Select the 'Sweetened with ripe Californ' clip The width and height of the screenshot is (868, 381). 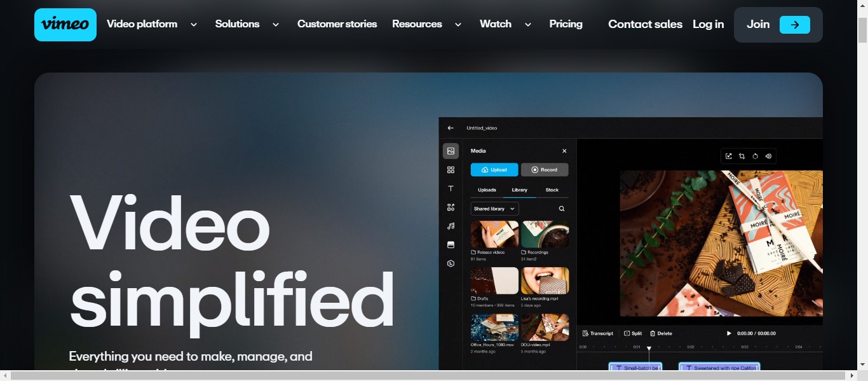719,367
